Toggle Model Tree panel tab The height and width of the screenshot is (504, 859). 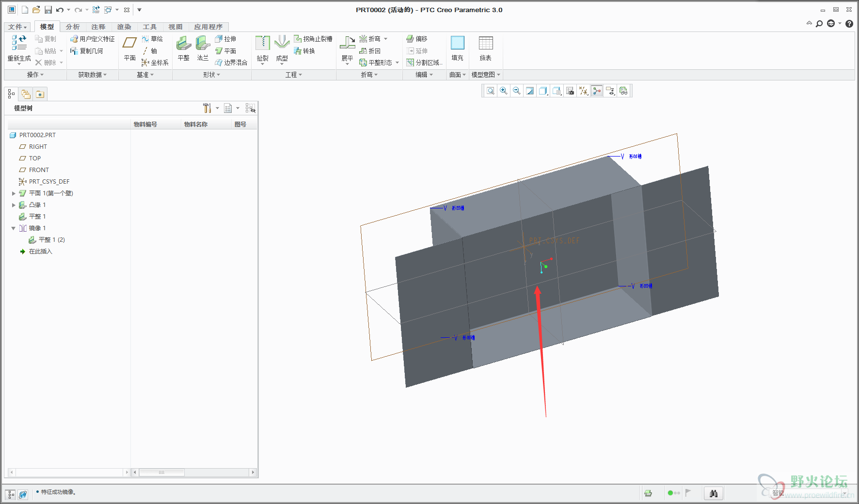tap(12, 94)
